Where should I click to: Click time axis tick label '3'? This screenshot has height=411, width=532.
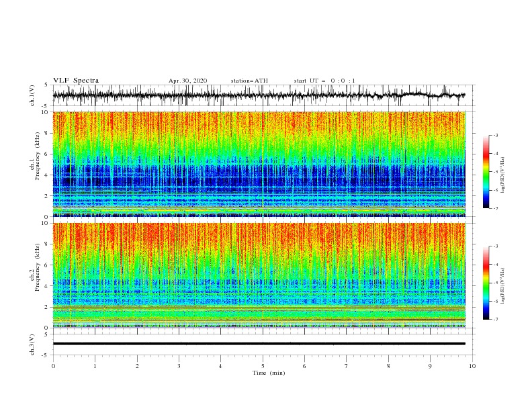(179, 366)
